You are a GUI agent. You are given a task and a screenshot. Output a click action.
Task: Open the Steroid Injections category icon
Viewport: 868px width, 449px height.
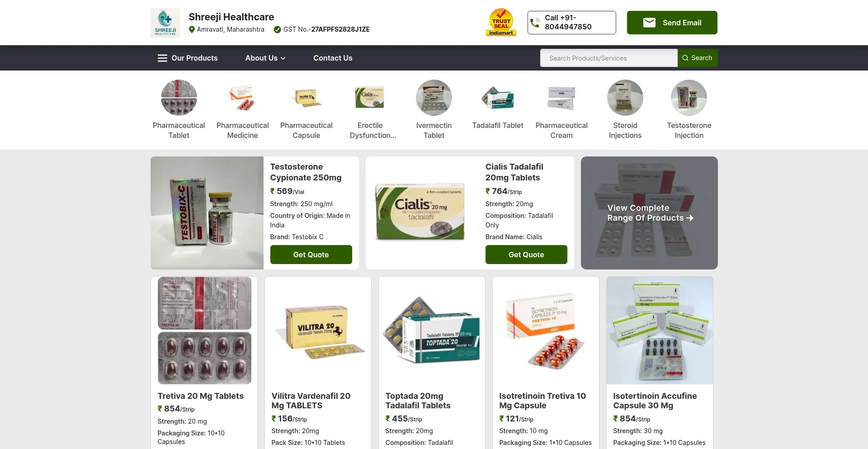tap(625, 98)
